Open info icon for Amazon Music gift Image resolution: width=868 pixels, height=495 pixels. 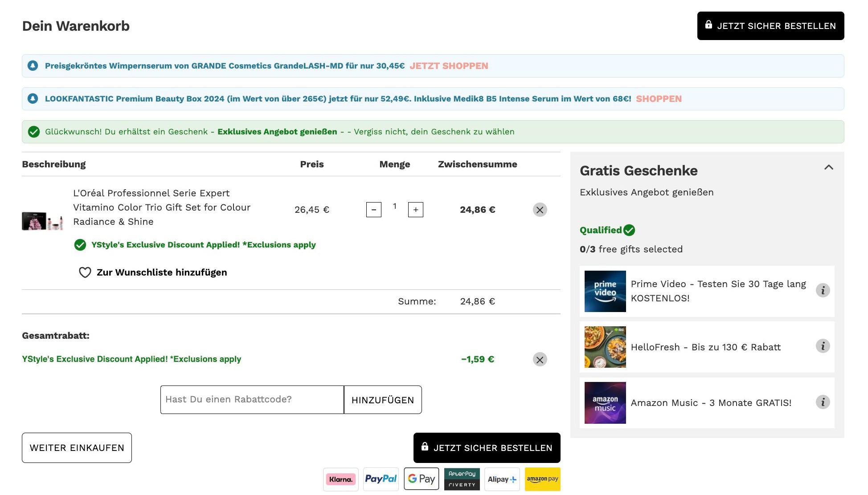pos(823,402)
